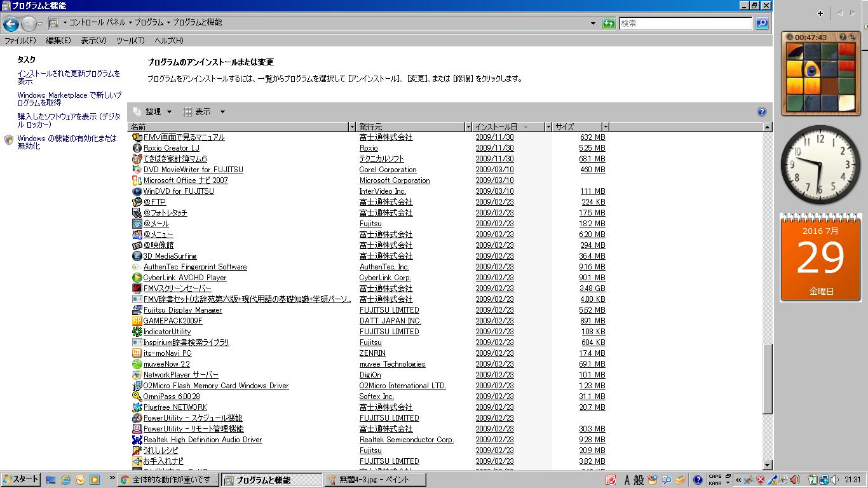
Task: Sort the list by 名前 column header
Action: (239, 127)
